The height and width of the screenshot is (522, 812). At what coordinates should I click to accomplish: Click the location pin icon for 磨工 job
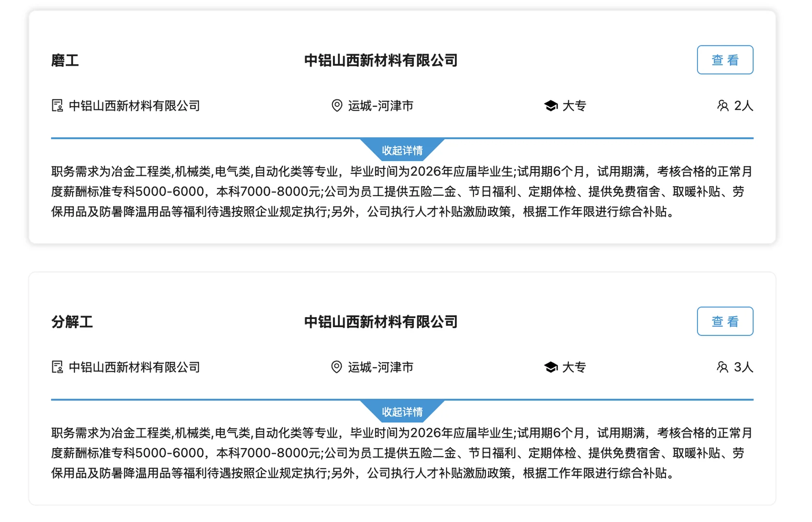click(x=336, y=105)
